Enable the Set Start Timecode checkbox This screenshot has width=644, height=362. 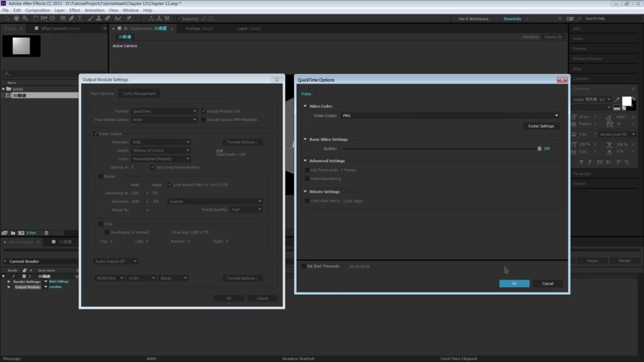304,266
